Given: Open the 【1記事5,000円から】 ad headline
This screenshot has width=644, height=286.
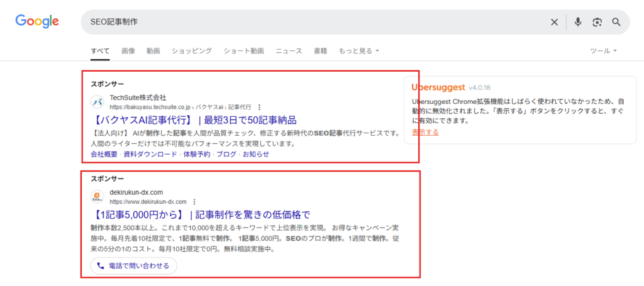Looking at the screenshot, I should [200, 215].
